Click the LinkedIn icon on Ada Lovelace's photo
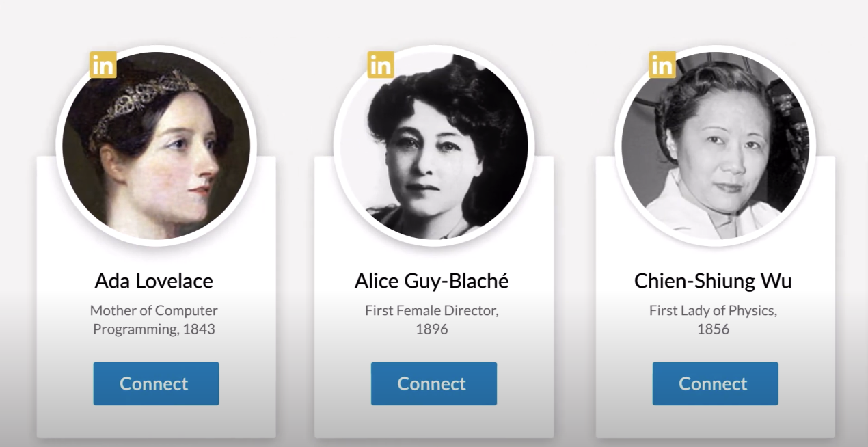Viewport: 868px width, 447px height. pyautogui.click(x=103, y=65)
